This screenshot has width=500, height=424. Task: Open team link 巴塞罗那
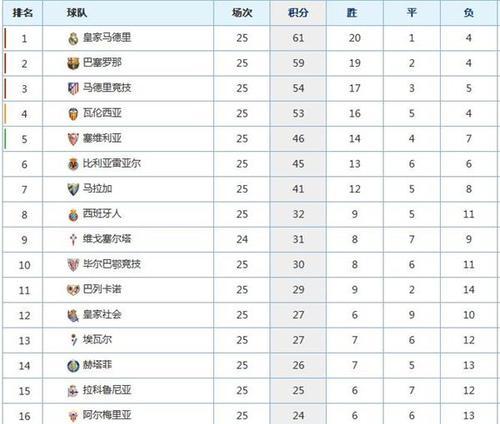[102, 62]
